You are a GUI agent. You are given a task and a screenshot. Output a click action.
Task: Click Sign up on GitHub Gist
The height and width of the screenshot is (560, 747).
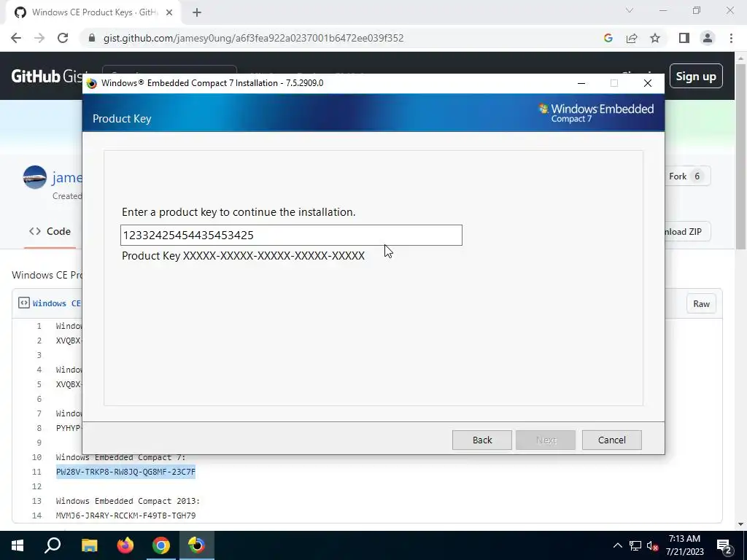click(696, 76)
